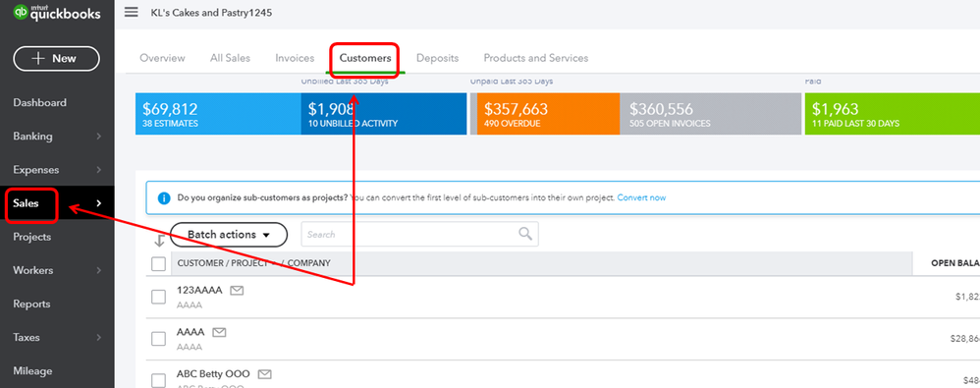The image size is (980, 388).
Task: Check the box for customer AAAA
Action: pos(159,339)
